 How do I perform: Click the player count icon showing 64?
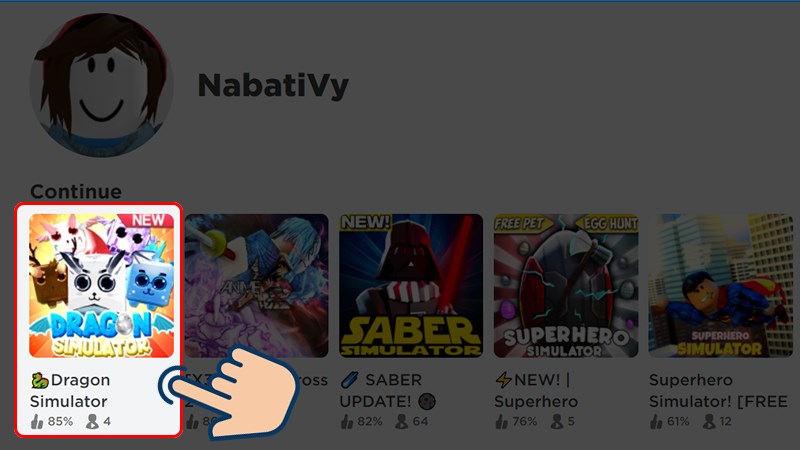402,421
